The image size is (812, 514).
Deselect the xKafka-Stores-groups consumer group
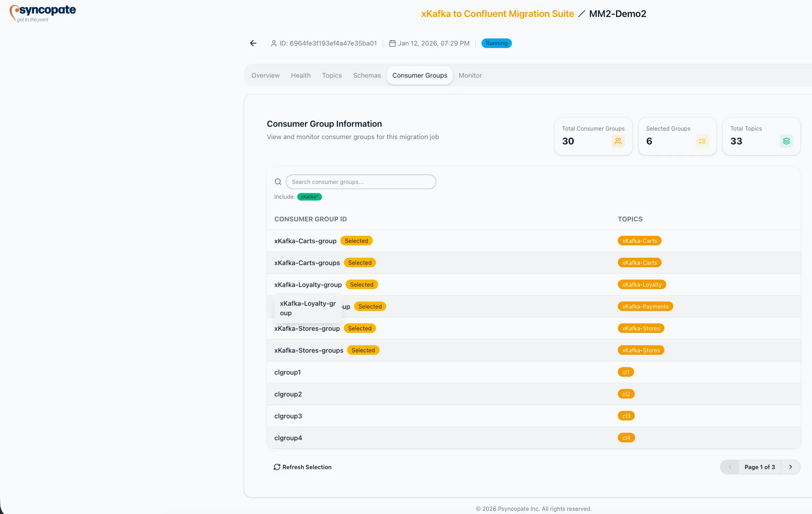(363, 350)
